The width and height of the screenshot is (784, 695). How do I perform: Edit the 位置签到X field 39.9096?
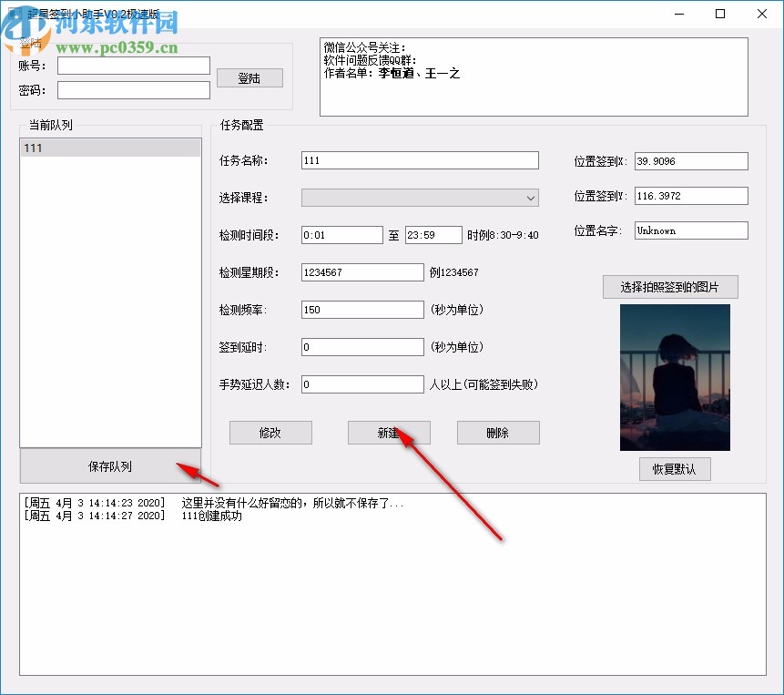pyautogui.click(x=691, y=161)
